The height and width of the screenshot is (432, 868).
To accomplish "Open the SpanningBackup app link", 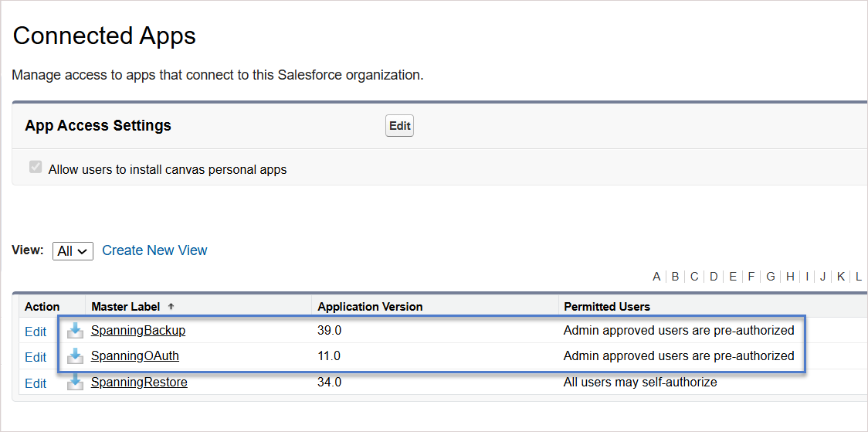I will [138, 331].
